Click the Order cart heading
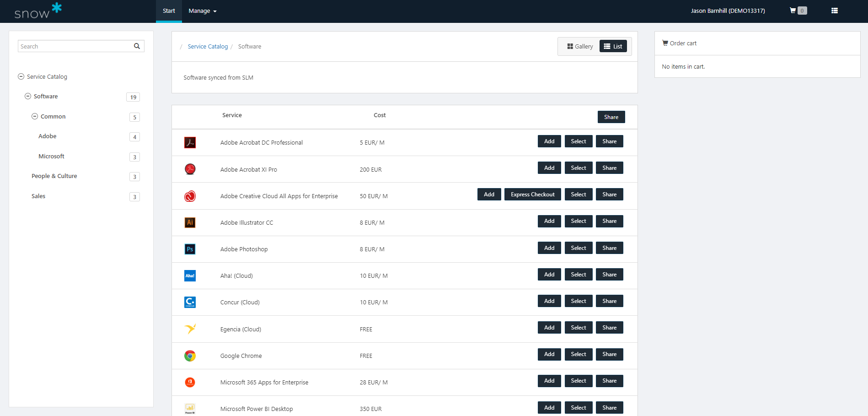 679,43
